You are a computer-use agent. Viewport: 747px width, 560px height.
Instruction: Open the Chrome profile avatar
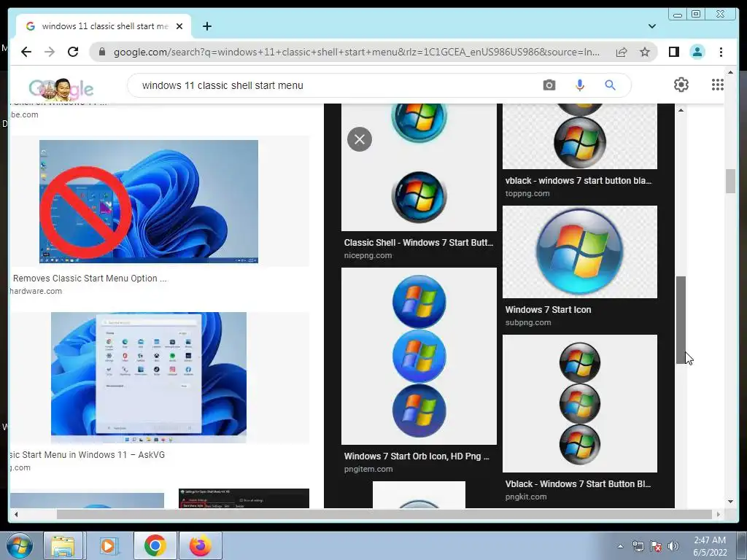(x=697, y=52)
